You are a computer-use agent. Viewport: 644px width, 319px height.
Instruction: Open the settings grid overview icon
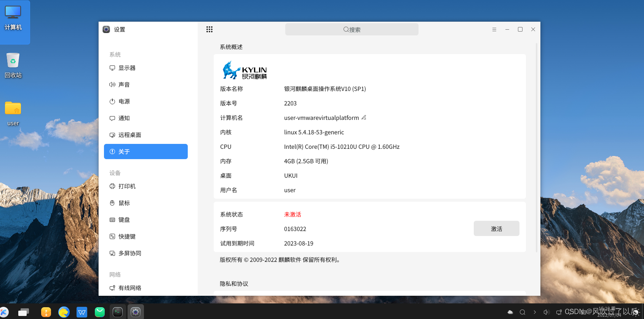pos(209,29)
